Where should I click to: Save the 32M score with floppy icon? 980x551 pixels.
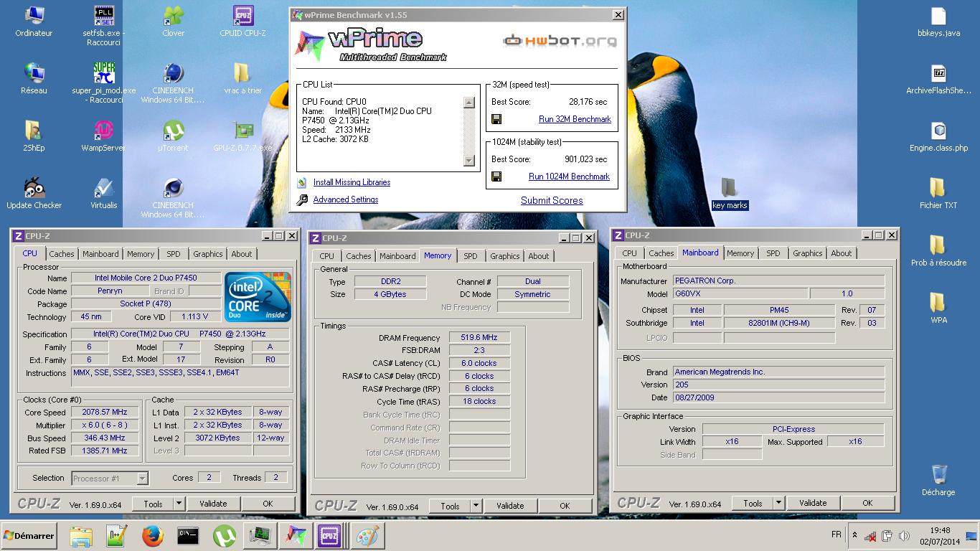[x=496, y=119]
